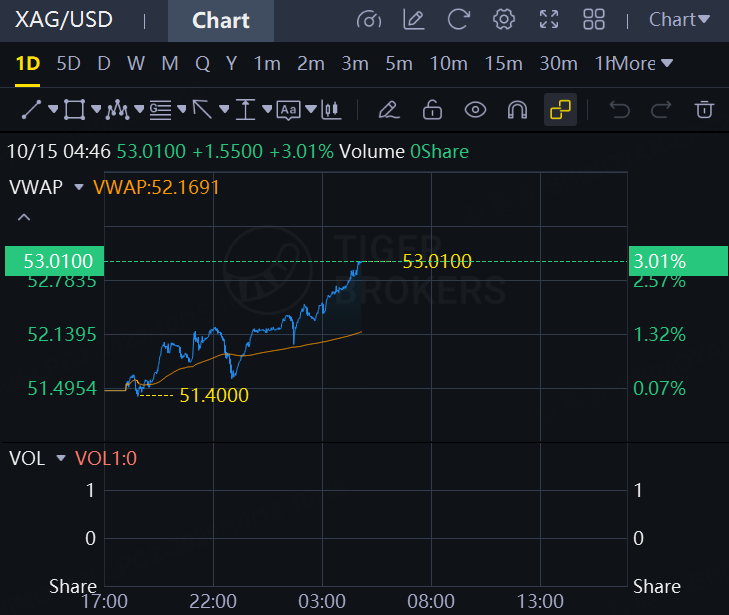Switch to the 5D timeframe tab
Image resolution: width=729 pixels, height=615 pixels.
pyautogui.click(x=68, y=63)
